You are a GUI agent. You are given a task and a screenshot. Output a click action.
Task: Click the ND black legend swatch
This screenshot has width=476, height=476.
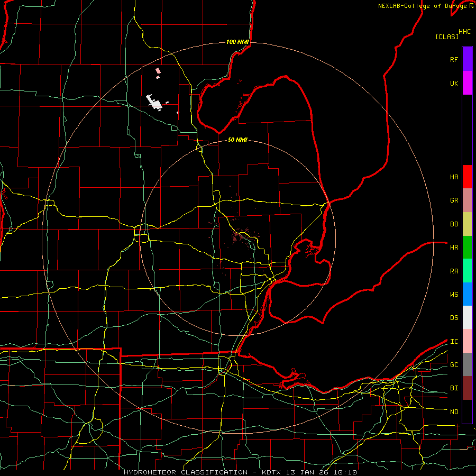(x=467, y=411)
